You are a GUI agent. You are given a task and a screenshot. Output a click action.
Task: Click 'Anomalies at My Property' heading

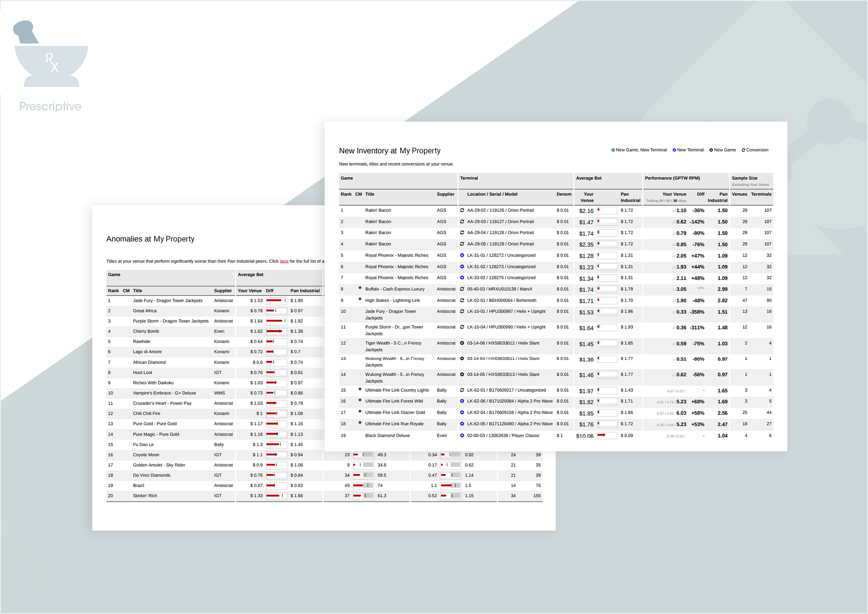pos(150,239)
